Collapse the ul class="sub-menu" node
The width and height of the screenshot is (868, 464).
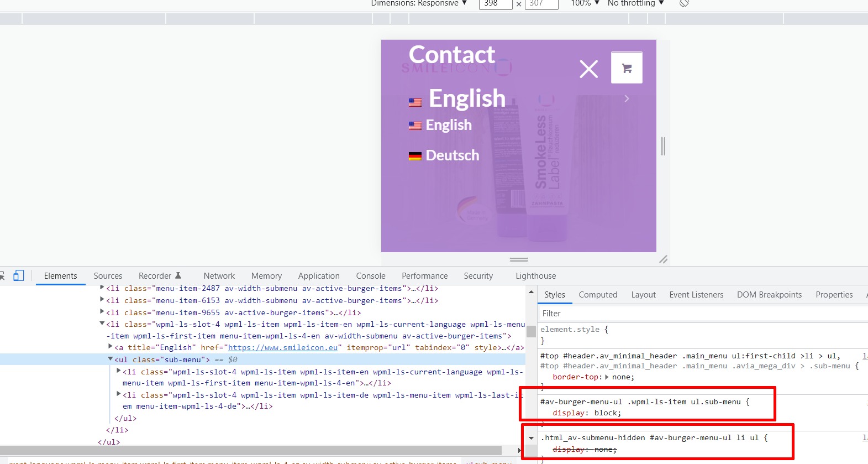[110, 359]
